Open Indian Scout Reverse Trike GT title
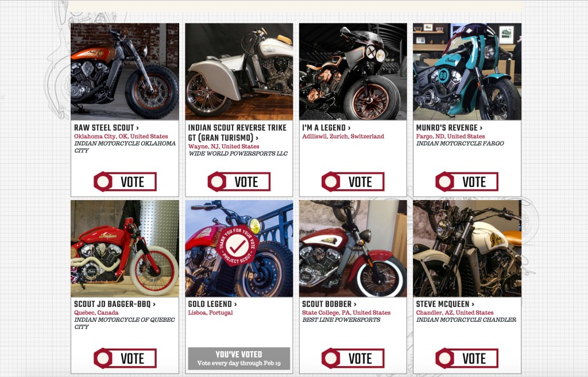 237,133
